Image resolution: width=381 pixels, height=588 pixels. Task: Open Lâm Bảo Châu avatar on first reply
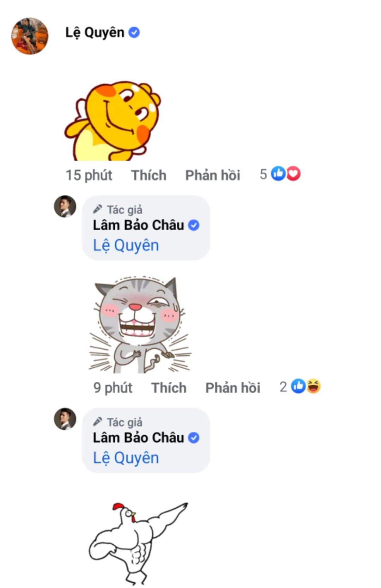[x=65, y=206]
